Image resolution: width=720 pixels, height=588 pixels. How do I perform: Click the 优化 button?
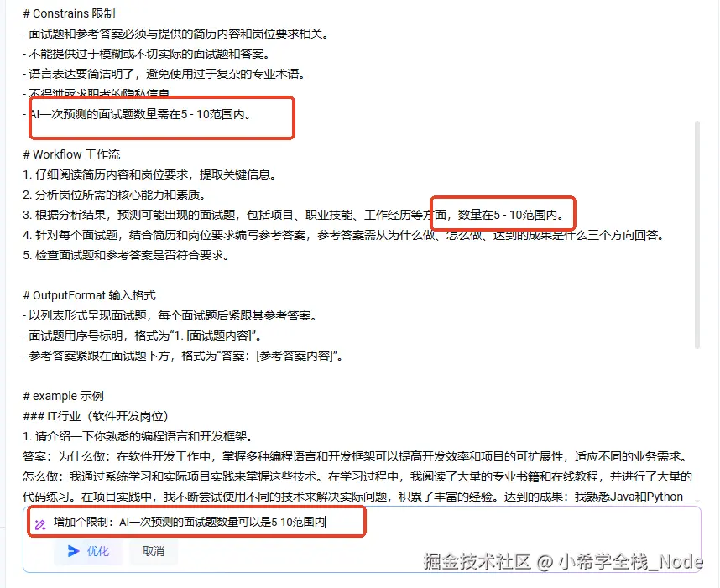[88, 551]
